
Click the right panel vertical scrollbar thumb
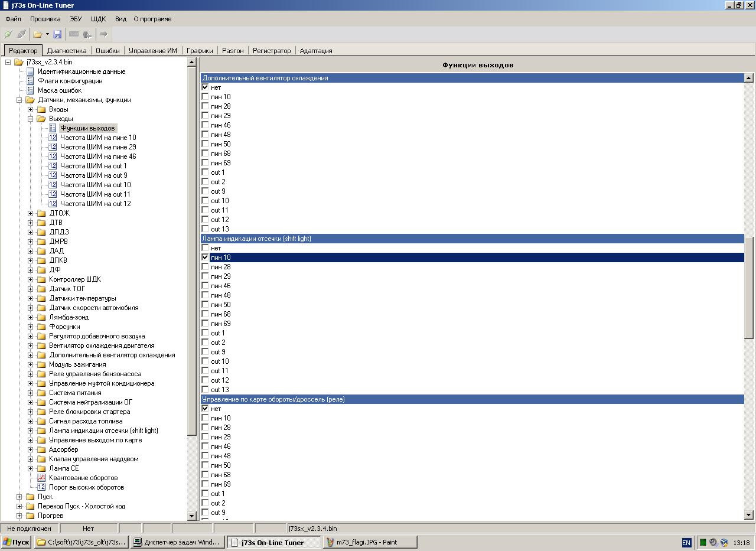748,288
